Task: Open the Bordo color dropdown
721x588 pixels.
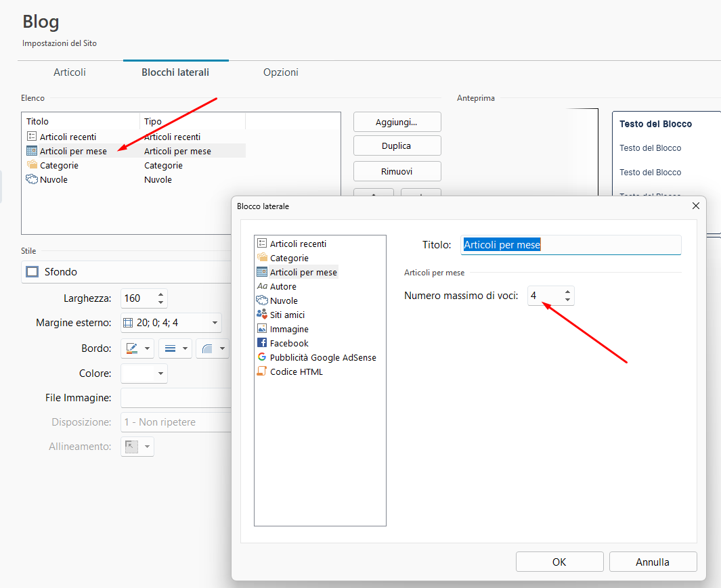Action: [148, 348]
